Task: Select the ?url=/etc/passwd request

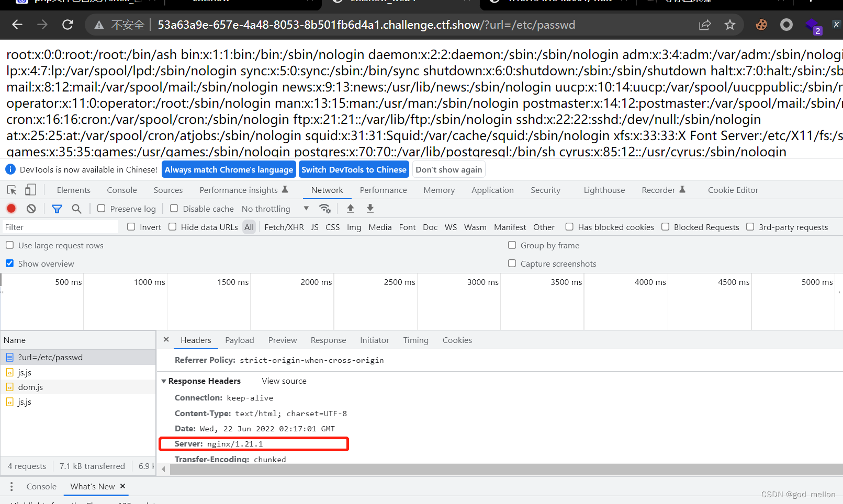Action: coord(78,358)
